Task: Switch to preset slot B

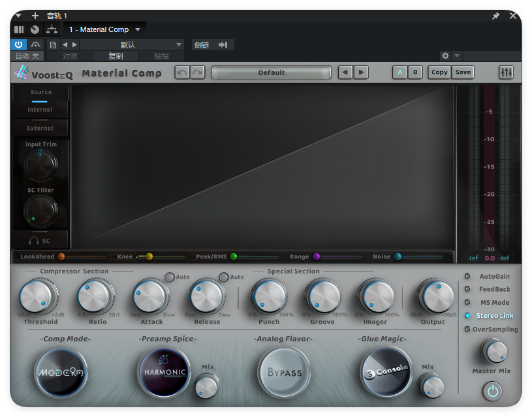Action: (x=415, y=72)
